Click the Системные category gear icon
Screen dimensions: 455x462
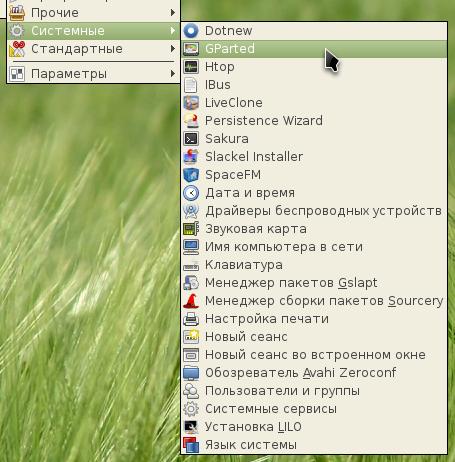(17, 31)
